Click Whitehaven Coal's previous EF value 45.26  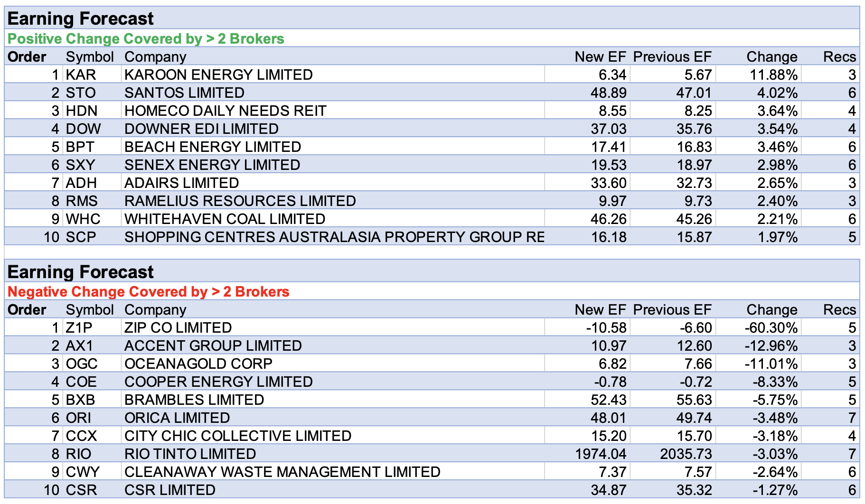(694, 219)
